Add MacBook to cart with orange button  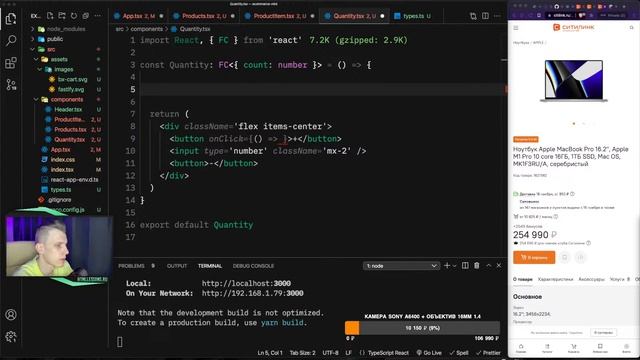[534, 257]
